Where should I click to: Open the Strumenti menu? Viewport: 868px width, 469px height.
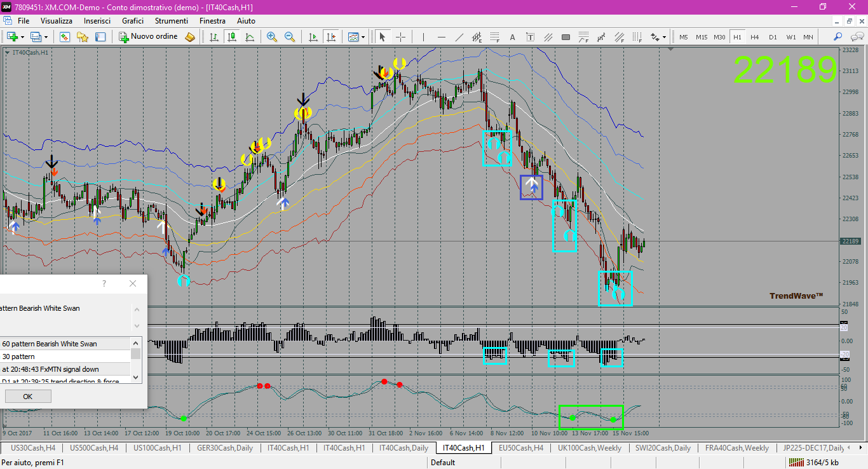tap(172, 21)
